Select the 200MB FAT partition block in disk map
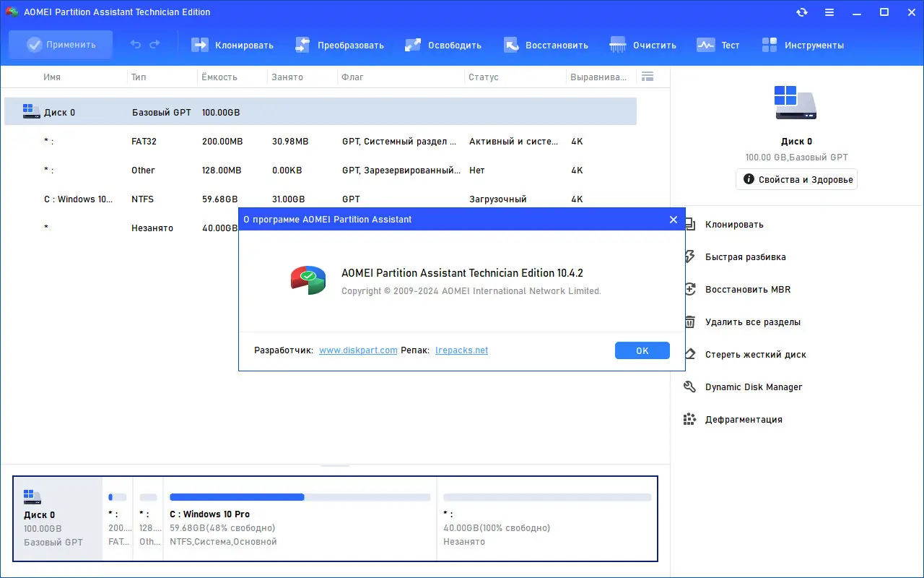This screenshot has height=578, width=924. pyautogui.click(x=118, y=519)
